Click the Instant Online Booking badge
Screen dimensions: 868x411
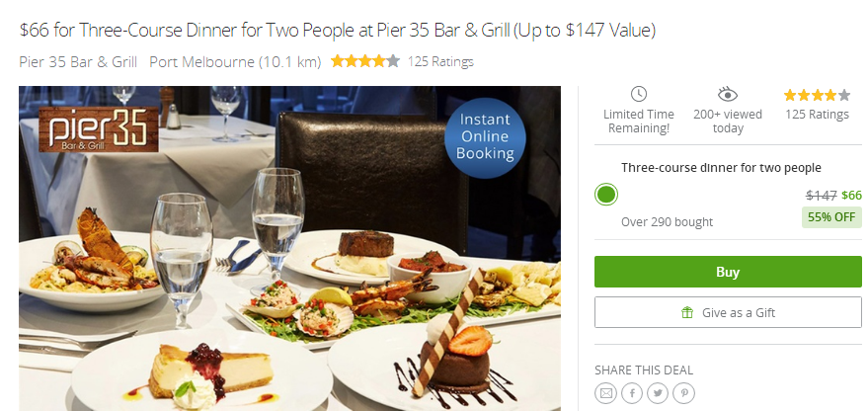point(485,137)
